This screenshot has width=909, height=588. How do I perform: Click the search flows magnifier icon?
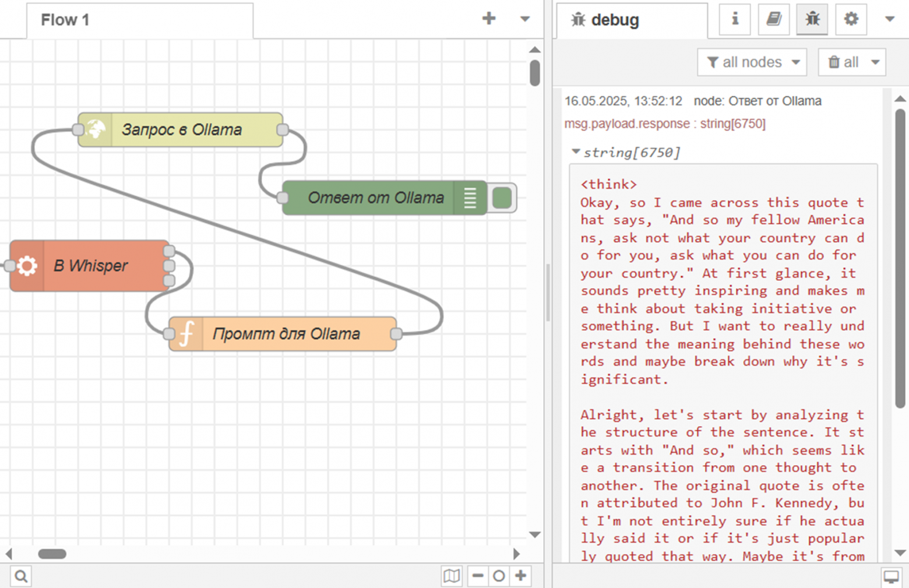pyautogui.click(x=21, y=576)
